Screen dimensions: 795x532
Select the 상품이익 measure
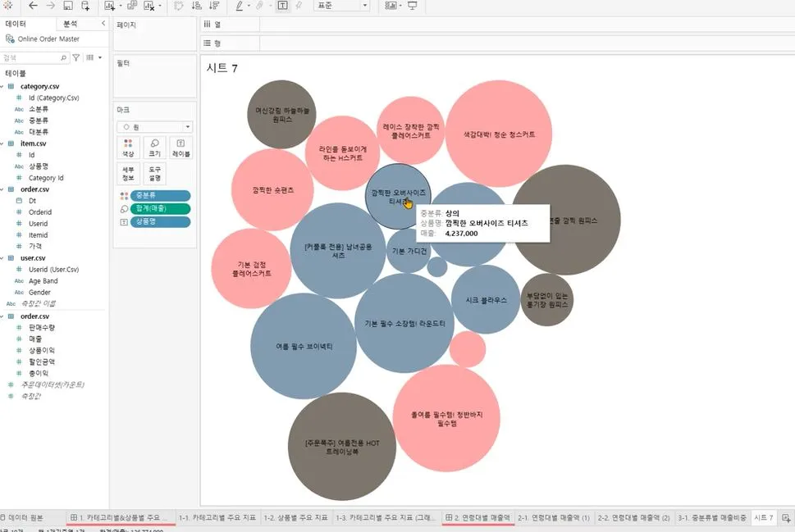(x=42, y=351)
